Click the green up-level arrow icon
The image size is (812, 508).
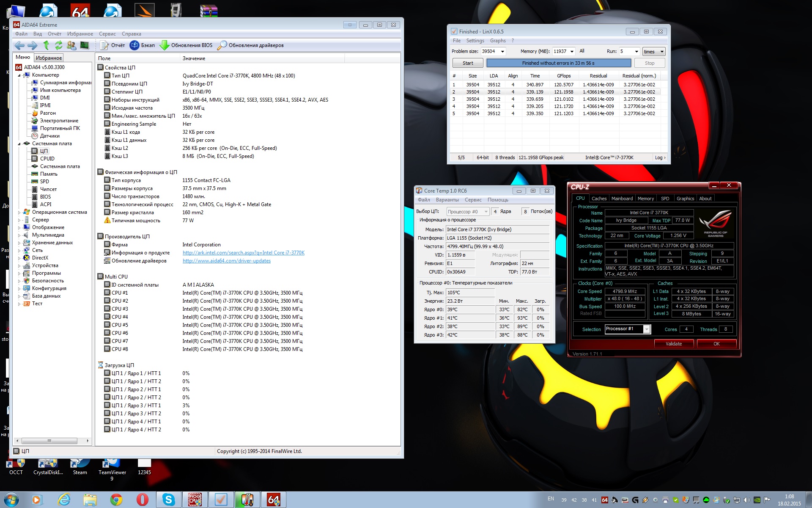[x=46, y=45]
